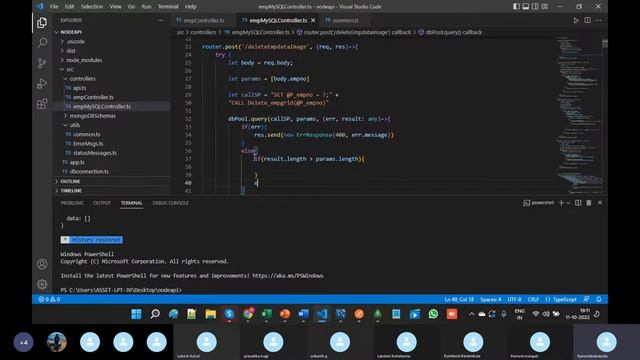This screenshot has height=360, width=640.
Task: Close the terminal panel
Action: [600, 203]
